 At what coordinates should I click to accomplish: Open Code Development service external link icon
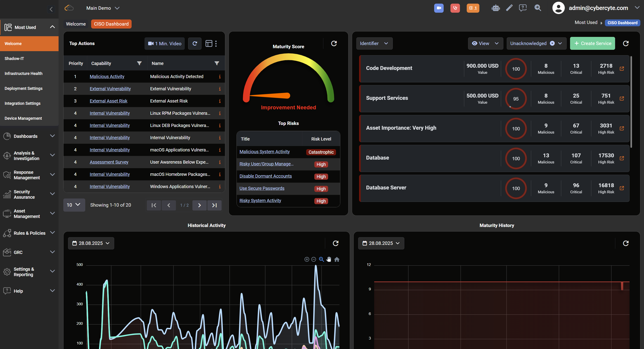click(621, 69)
